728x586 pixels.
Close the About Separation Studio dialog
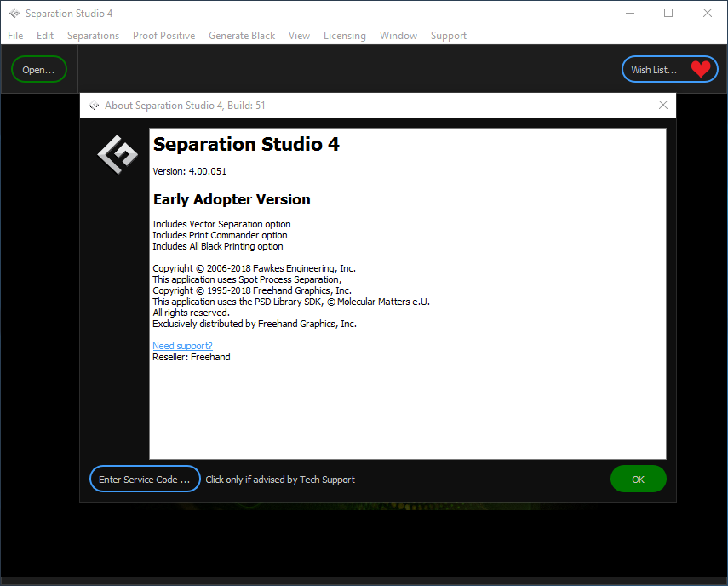[x=663, y=105]
